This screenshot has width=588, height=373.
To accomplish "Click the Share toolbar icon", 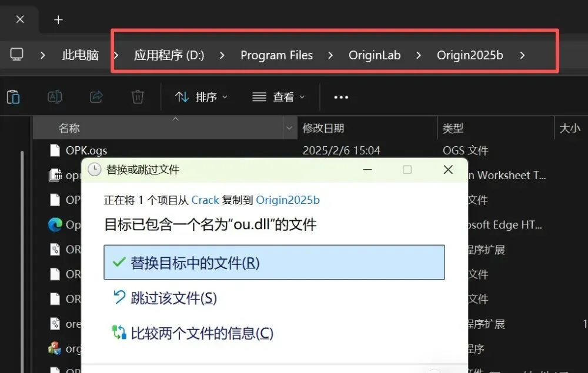I will coord(96,97).
